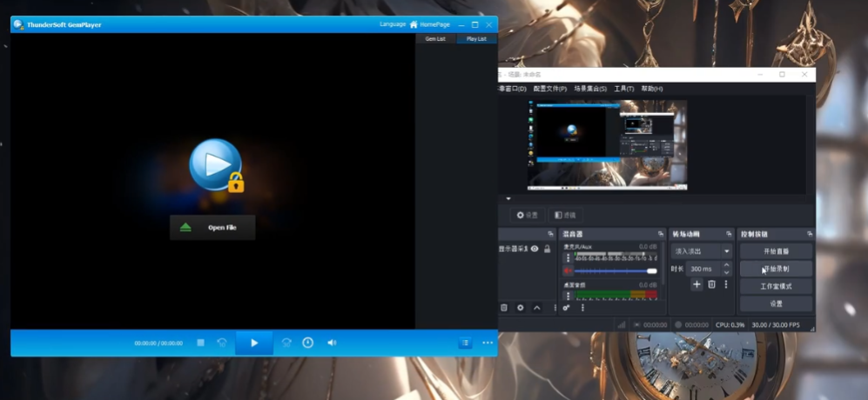Mute the GemPlayer volume speaker
Screen dimensions: 868x400
point(332,343)
